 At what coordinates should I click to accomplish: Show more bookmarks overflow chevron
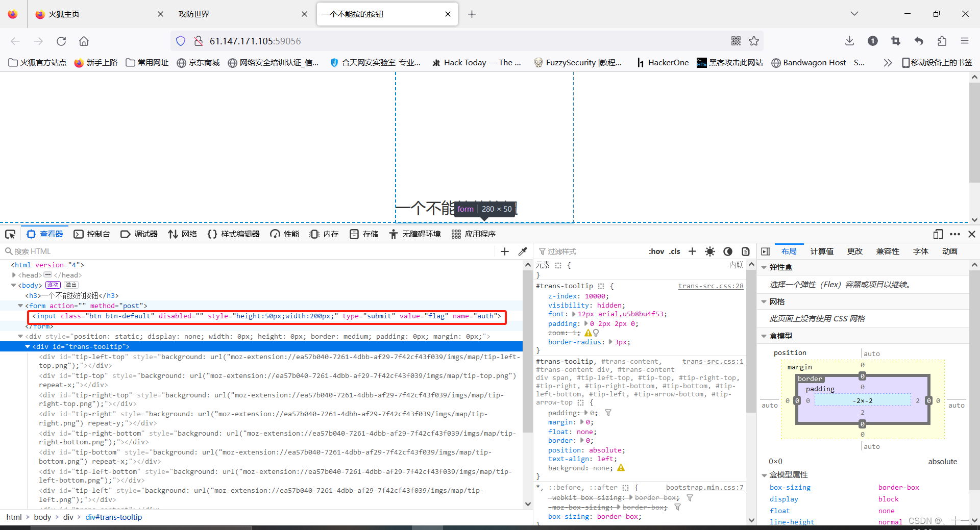[888, 63]
